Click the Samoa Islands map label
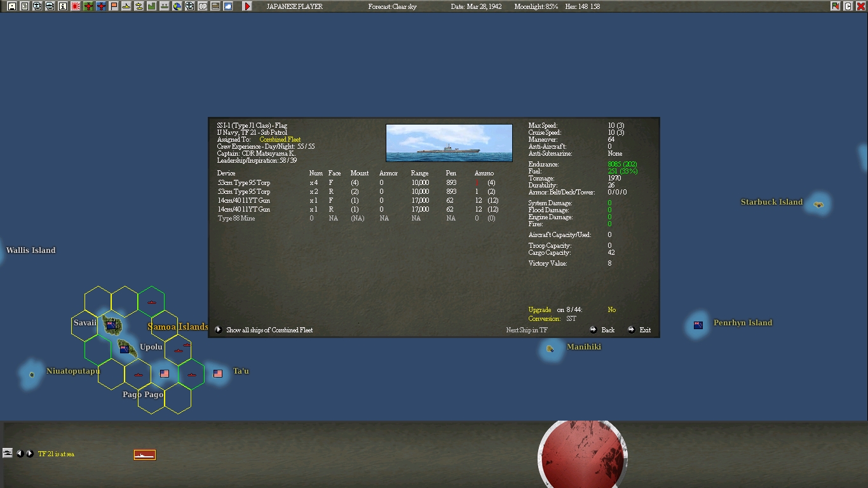 pyautogui.click(x=178, y=327)
